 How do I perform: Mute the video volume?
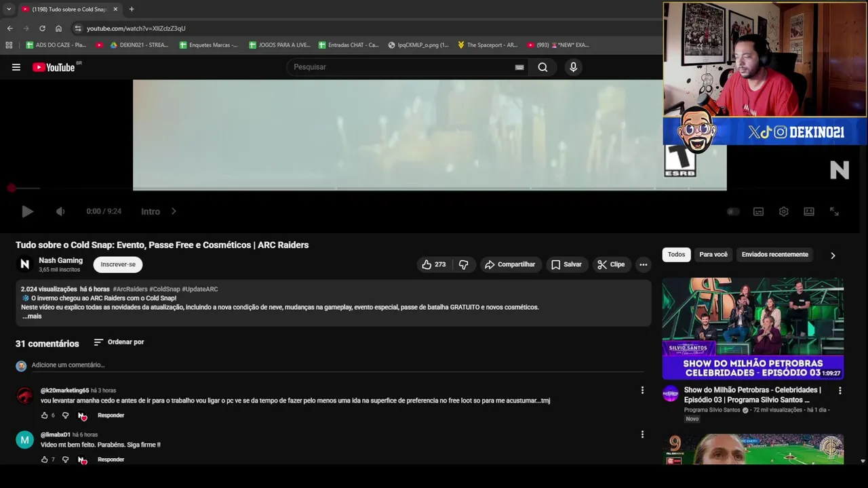point(60,211)
